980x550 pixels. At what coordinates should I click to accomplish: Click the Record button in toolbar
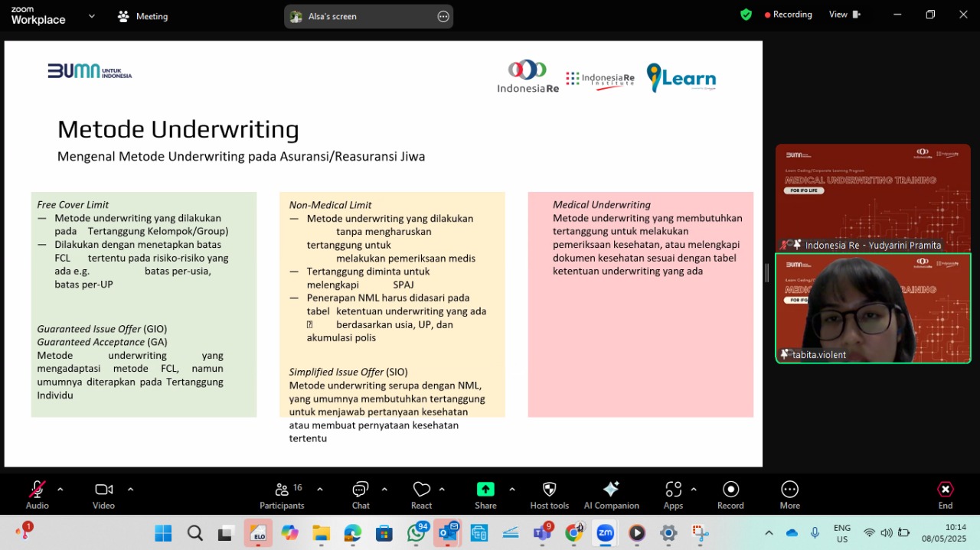click(x=730, y=494)
